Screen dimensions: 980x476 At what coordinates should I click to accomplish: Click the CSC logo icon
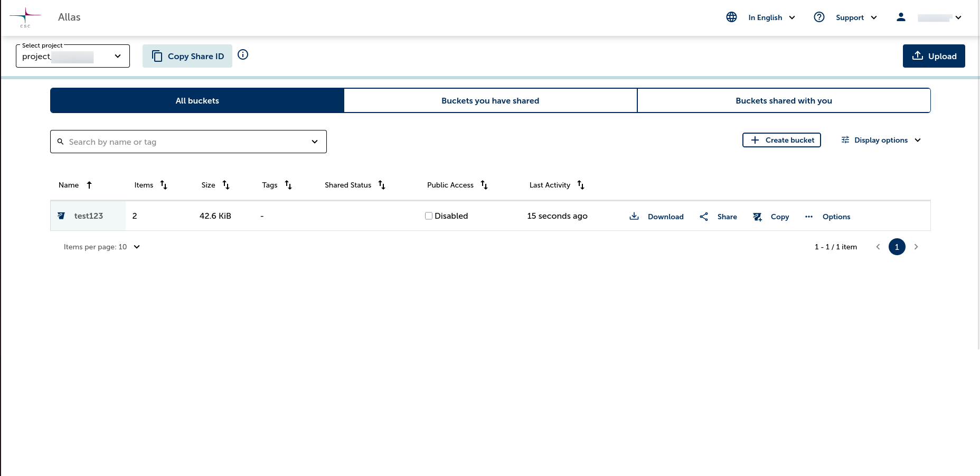point(25,17)
